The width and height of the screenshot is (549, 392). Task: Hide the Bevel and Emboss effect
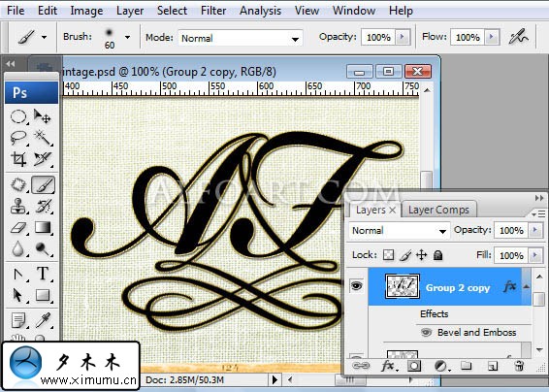click(426, 332)
